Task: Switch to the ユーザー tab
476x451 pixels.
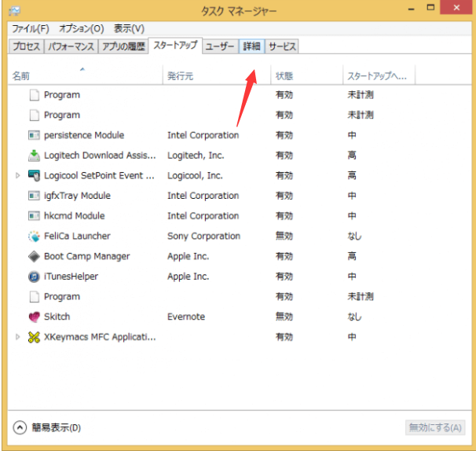Action: [220, 46]
